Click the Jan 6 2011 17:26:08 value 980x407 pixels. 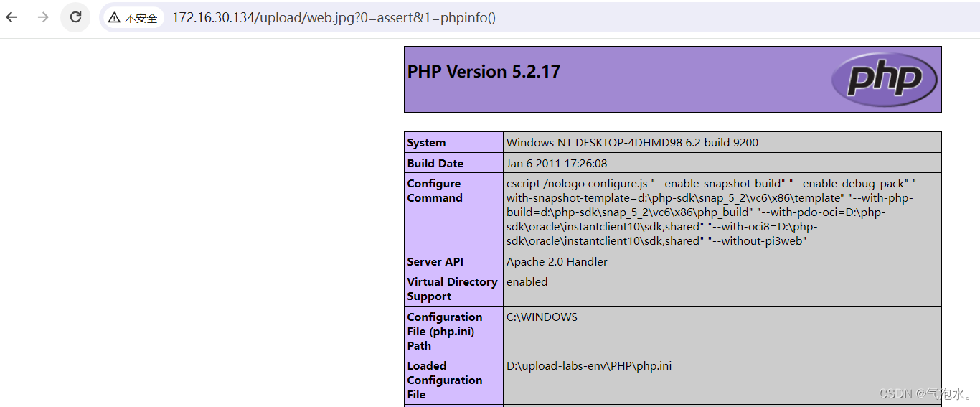(x=557, y=163)
